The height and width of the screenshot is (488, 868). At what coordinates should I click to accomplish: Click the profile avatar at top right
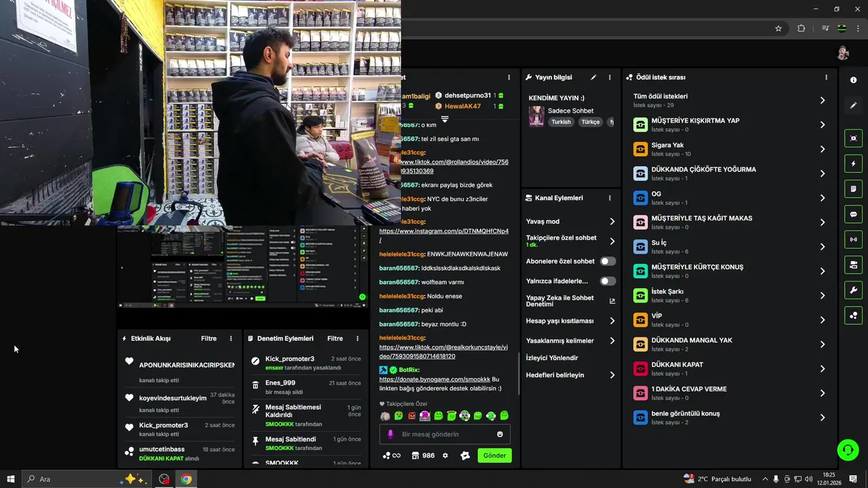(843, 53)
